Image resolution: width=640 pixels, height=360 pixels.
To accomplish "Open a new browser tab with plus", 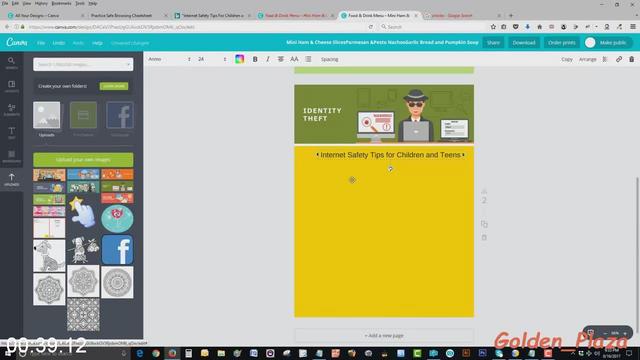I will (511, 16).
